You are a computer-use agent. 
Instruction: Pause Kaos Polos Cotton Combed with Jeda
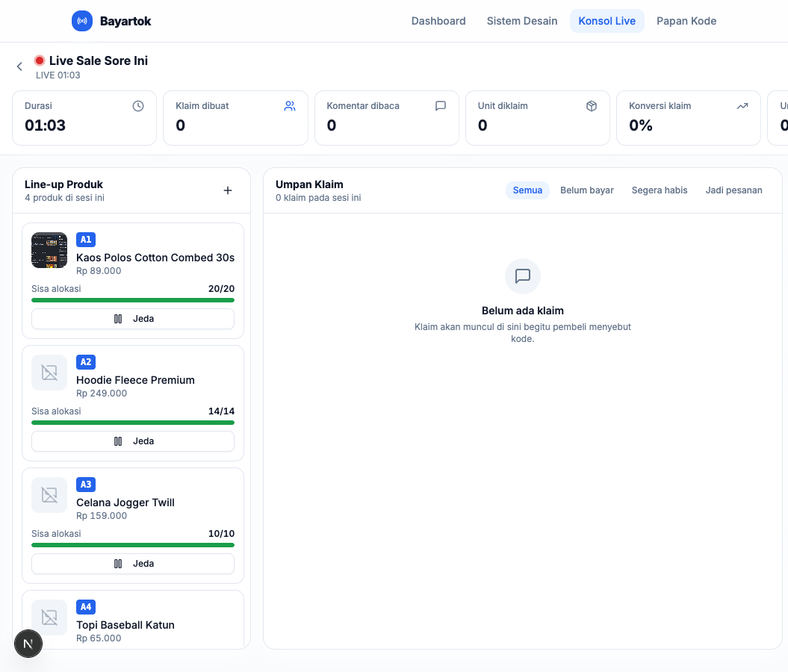click(133, 319)
